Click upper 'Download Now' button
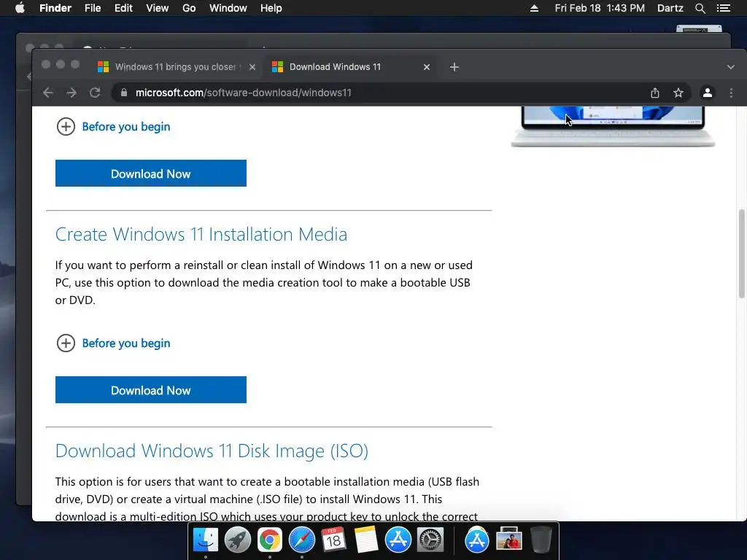This screenshot has height=560, width=747. [x=150, y=174]
